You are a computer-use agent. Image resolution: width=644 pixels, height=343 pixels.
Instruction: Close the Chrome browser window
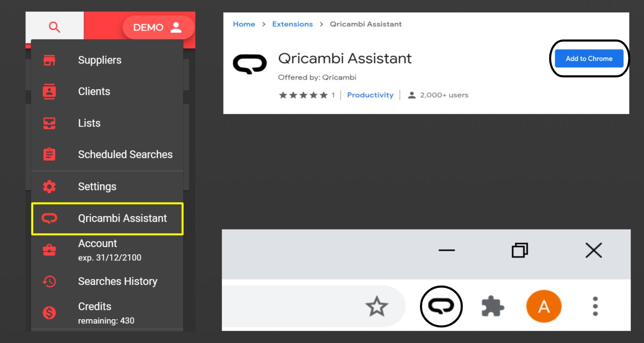[594, 250]
